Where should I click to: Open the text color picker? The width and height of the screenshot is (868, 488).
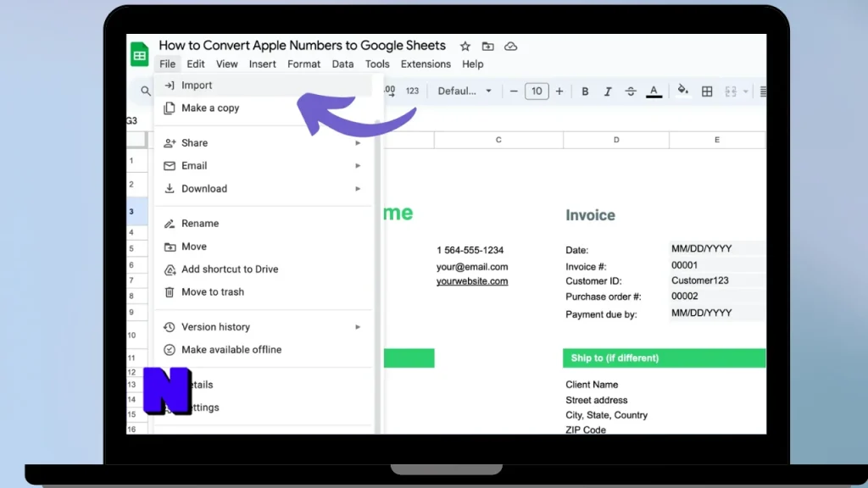coord(654,91)
